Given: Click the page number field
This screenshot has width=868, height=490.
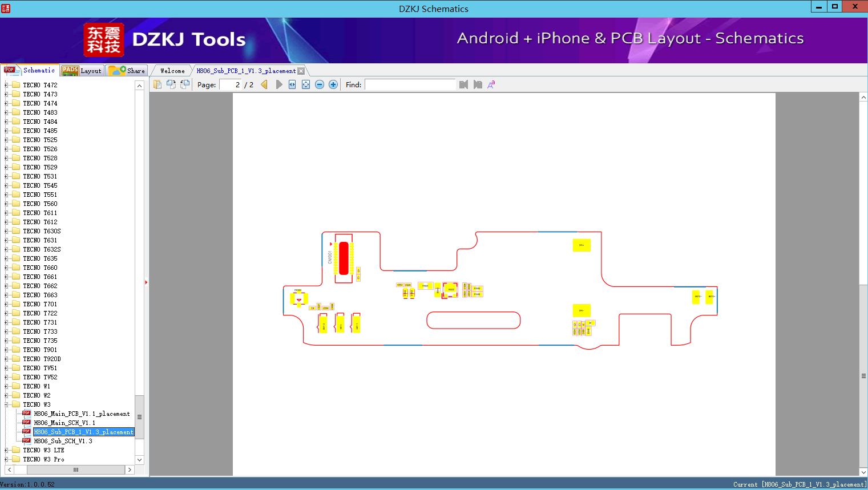Looking at the screenshot, I should 231,84.
